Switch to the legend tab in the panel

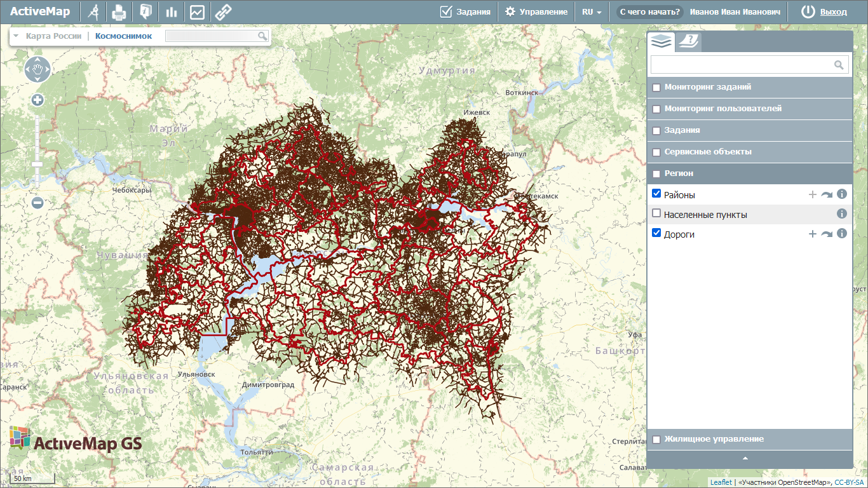click(688, 42)
